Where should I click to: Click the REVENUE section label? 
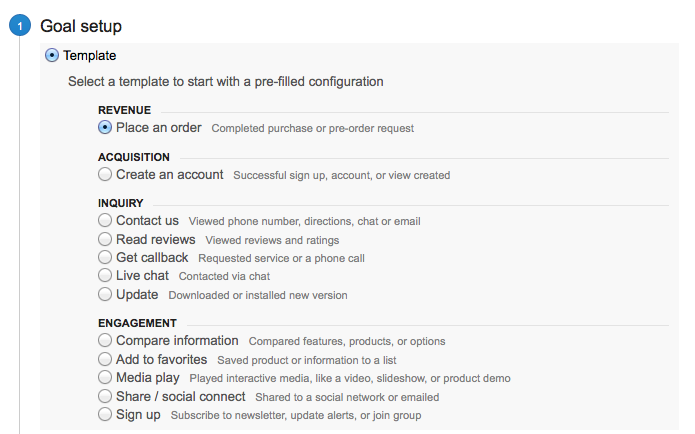pos(125,110)
